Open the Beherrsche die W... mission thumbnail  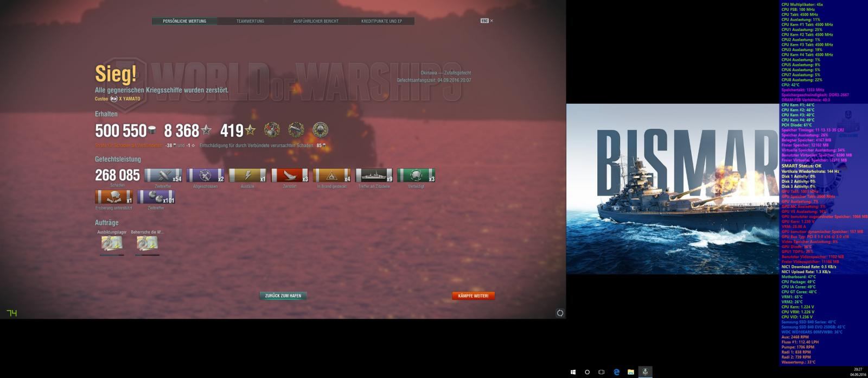pyautogui.click(x=147, y=243)
